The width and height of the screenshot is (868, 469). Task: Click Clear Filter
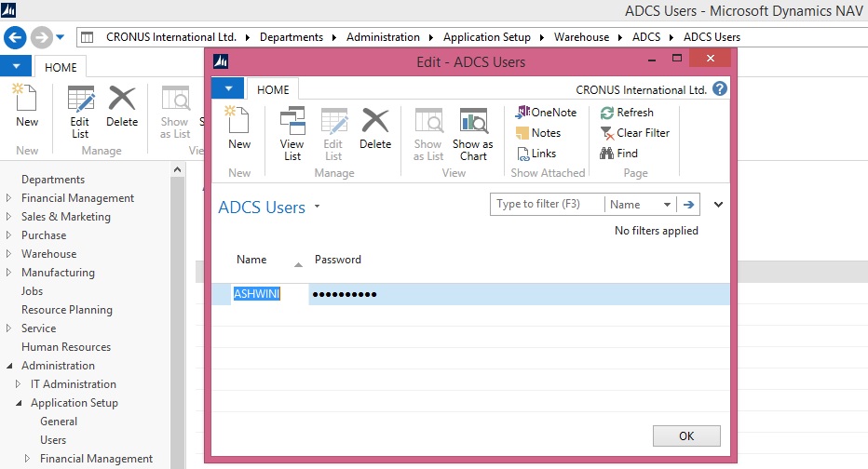pos(635,133)
